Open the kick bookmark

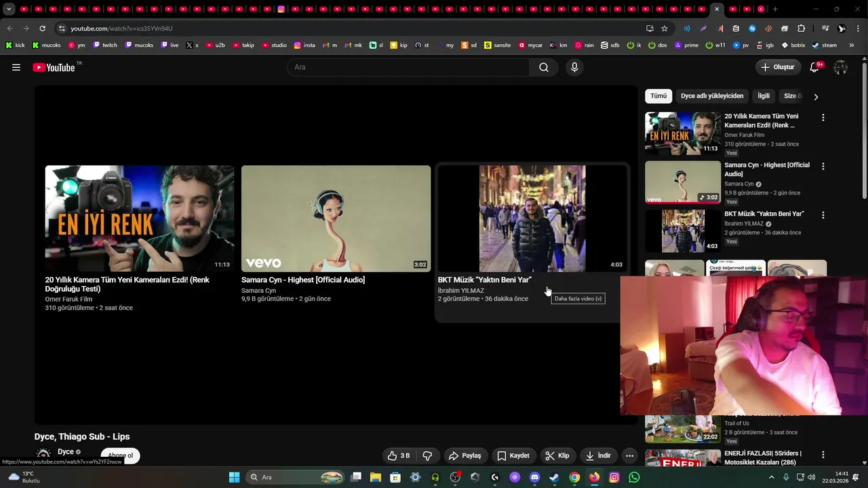15,45
